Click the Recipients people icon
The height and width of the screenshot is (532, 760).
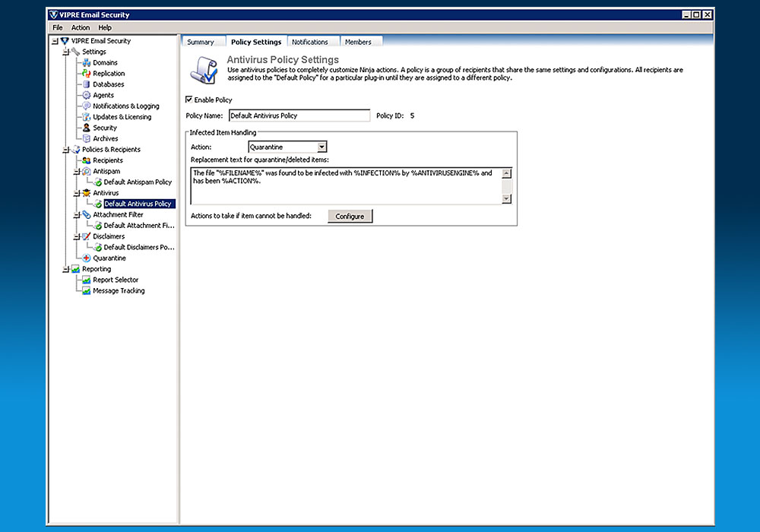coord(87,160)
